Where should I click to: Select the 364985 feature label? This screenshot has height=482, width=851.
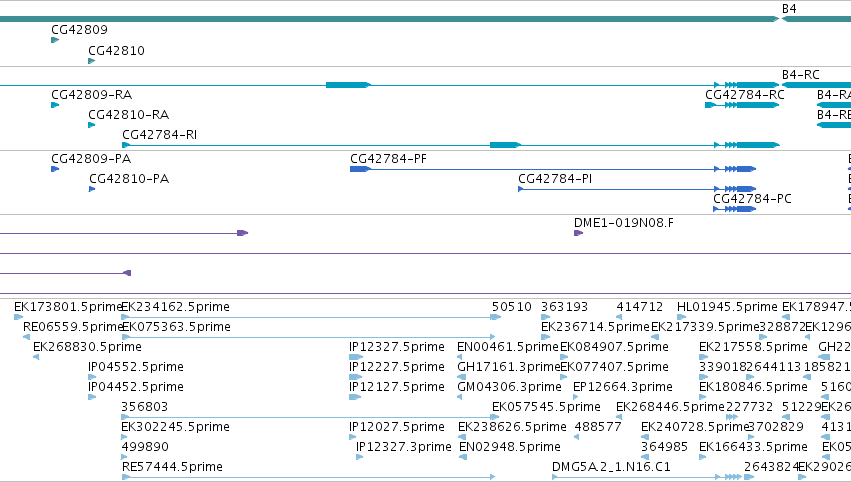click(x=664, y=447)
